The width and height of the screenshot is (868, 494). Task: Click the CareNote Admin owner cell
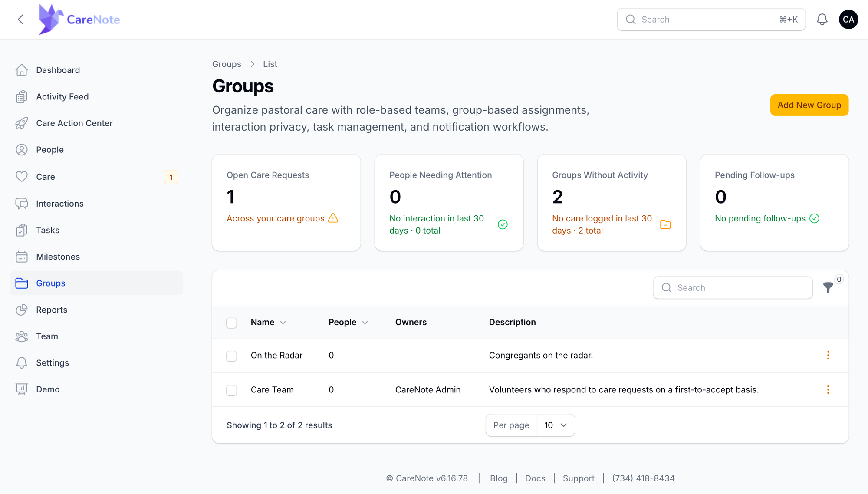(427, 389)
